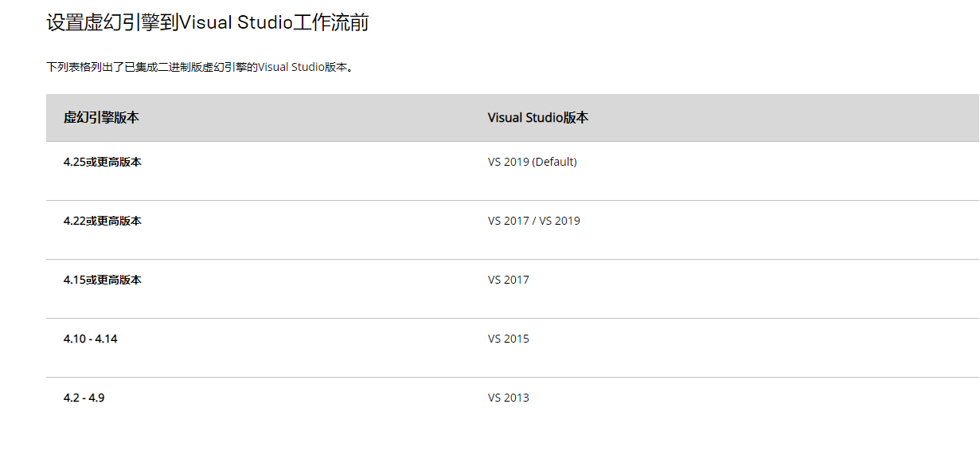Click the standalone VS 2017 cell
The image size is (980, 451).
click(509, 280)
